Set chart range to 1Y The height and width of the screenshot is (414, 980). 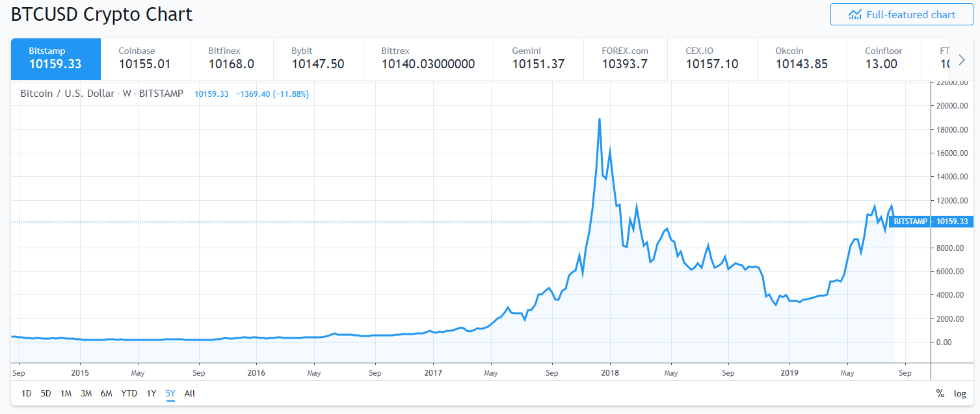[x=152, y=393]
